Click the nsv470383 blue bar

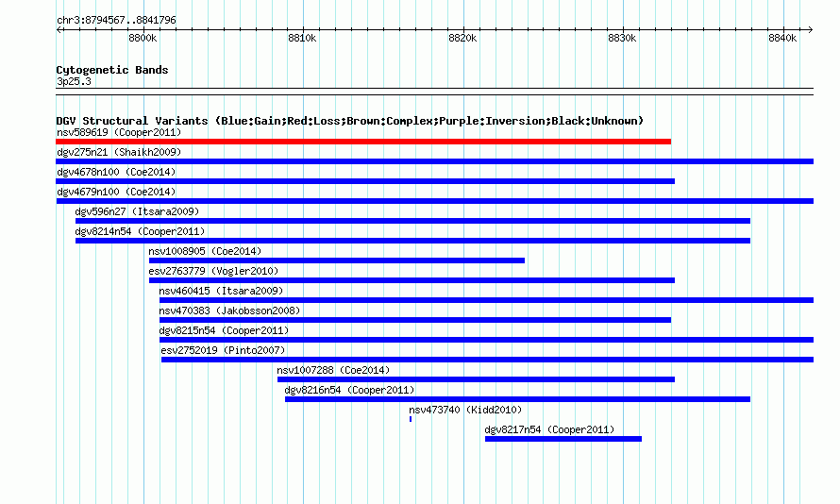pos(415,320)
